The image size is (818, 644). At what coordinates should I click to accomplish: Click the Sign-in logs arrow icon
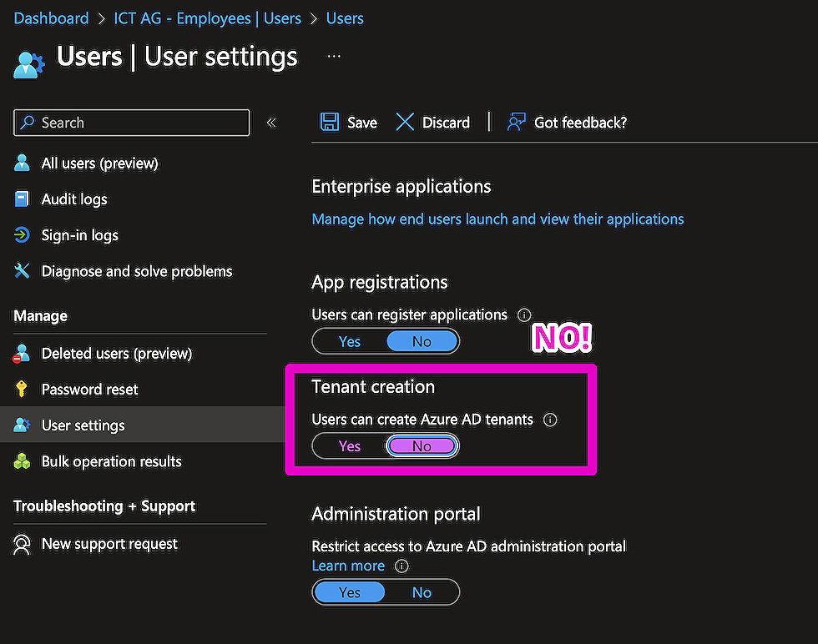click(x=22, y=235)
